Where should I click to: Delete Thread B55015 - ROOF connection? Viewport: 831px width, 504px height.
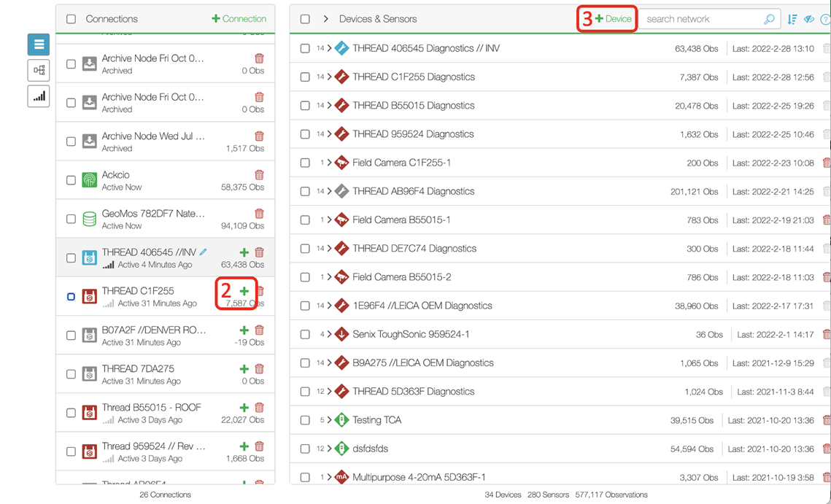coord(259,407)
